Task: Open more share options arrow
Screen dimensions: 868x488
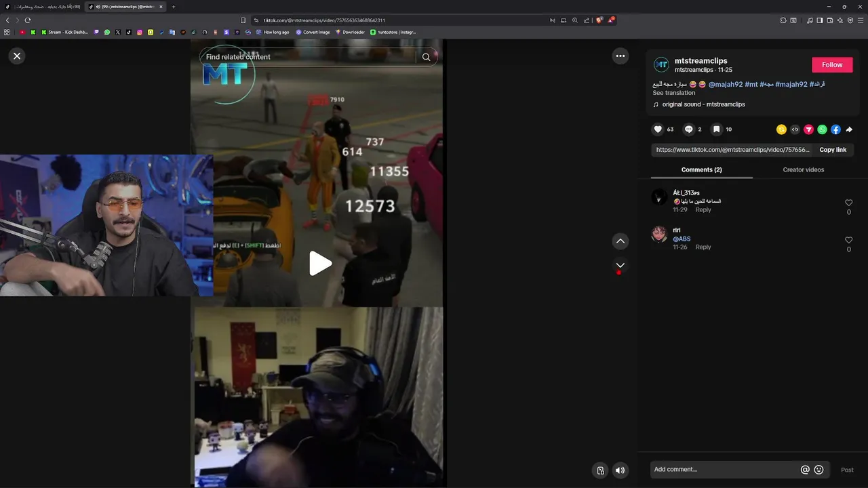Action: click(x=849, y=129)
